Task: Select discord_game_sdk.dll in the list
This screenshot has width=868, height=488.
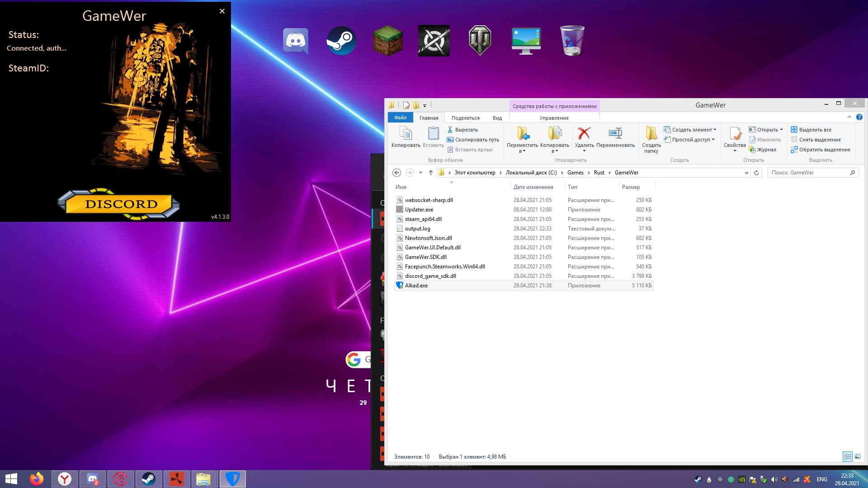Action: pos(524,276)
